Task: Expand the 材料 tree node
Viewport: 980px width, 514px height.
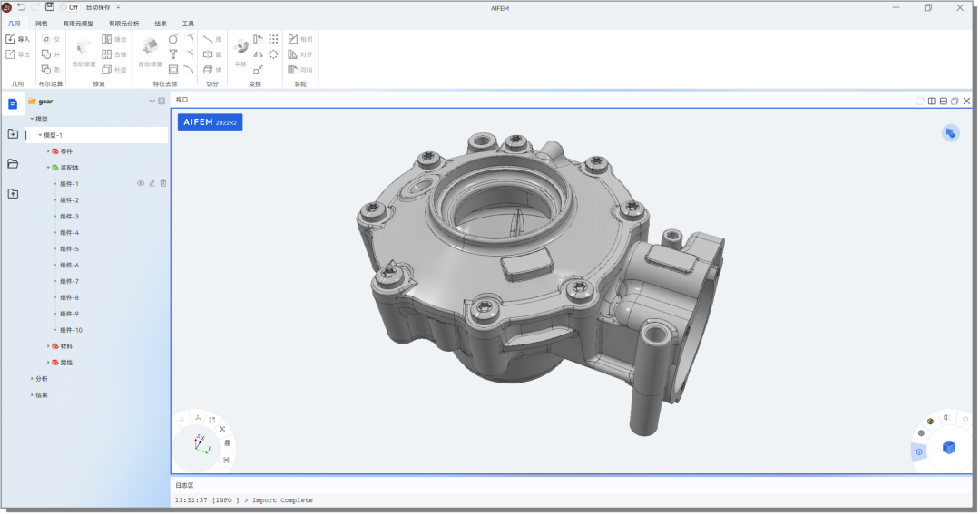Action: coord(48,346)
